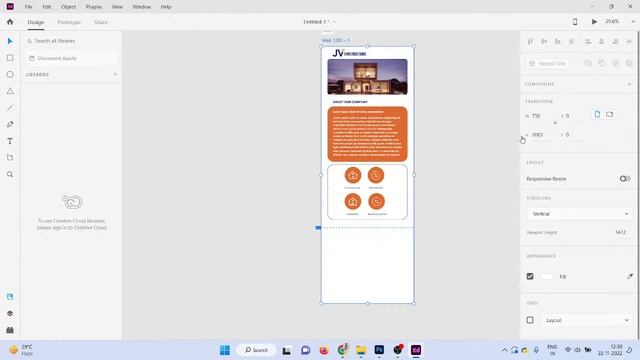
Task: Open the File menu
Action: 28,7
